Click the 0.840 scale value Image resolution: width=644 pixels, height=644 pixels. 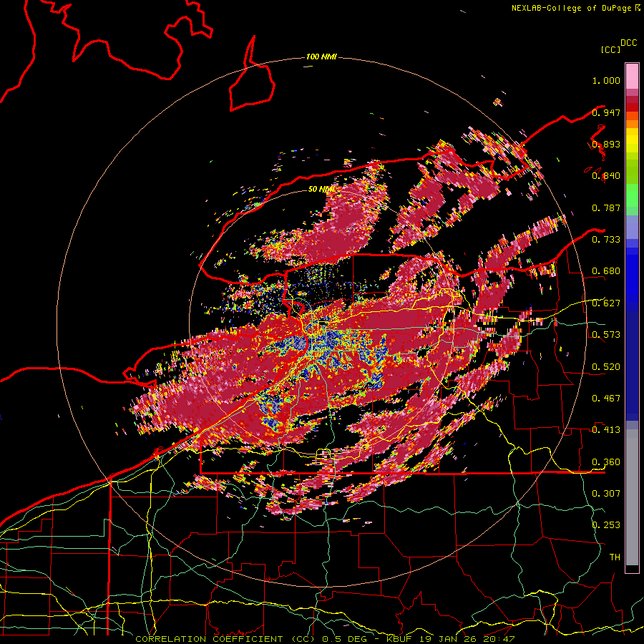(x=606, y=176)
